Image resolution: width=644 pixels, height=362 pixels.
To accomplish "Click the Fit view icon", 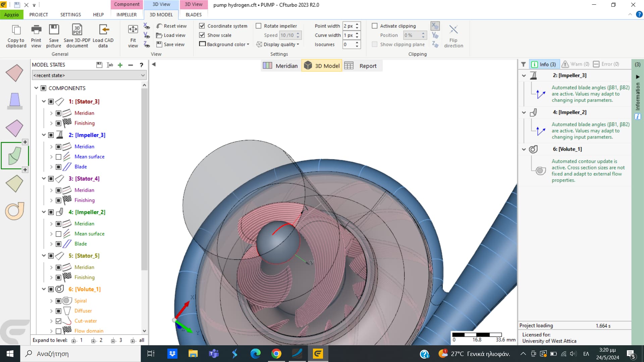I will click(x=133, y=30).
